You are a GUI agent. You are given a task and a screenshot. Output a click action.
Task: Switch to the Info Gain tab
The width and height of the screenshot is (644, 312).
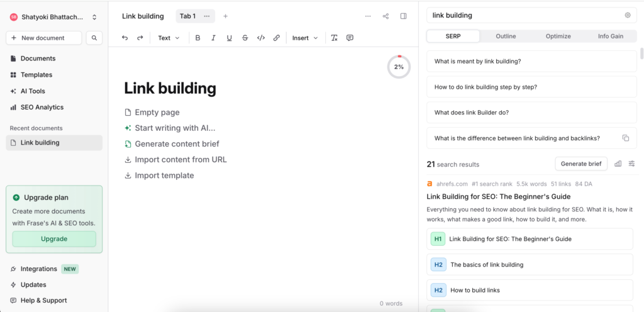[610, 36]
